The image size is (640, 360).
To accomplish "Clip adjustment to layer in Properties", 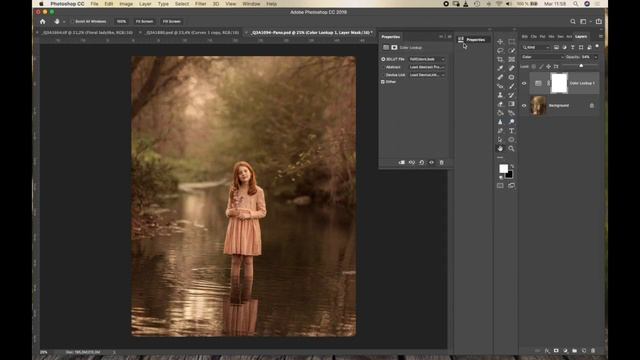I will (x=402, y=162).
